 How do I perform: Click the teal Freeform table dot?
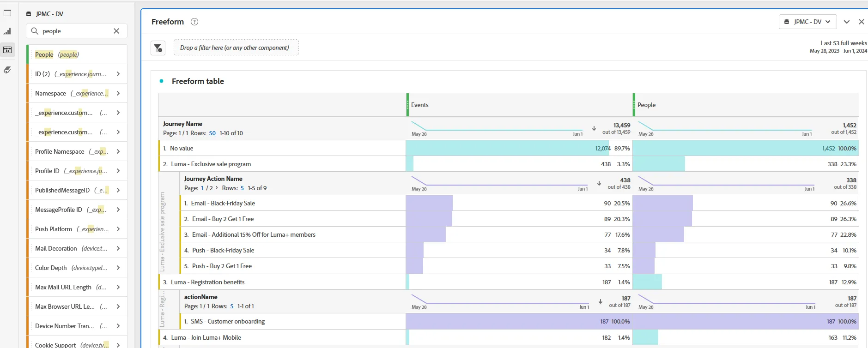(x=161, y=81)
